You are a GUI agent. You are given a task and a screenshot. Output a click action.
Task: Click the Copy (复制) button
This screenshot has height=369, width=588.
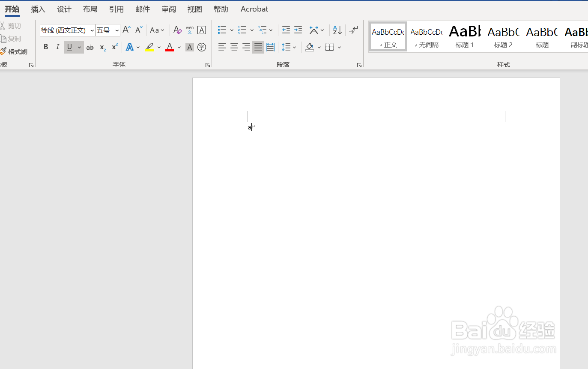(10, 39)
